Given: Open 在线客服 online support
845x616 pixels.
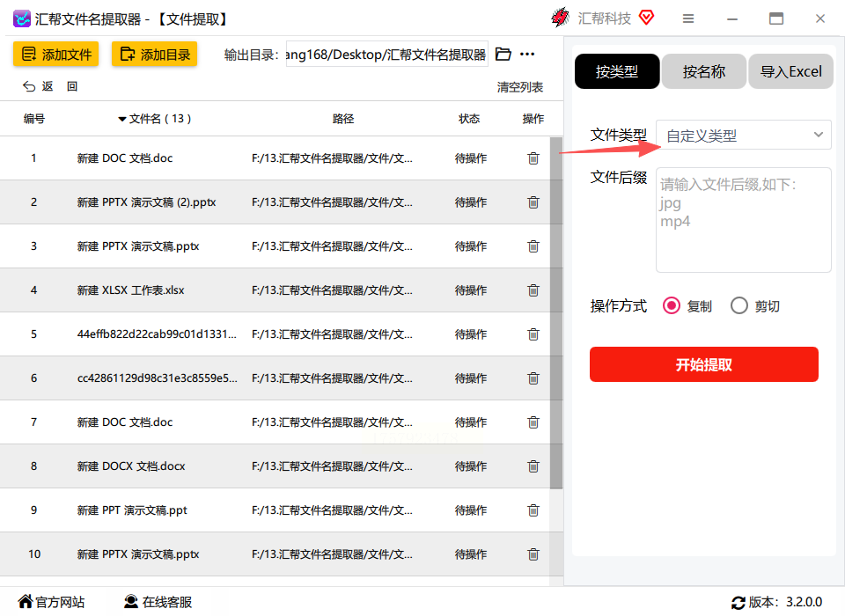Looking at the screenshot, I should (158, 602).
